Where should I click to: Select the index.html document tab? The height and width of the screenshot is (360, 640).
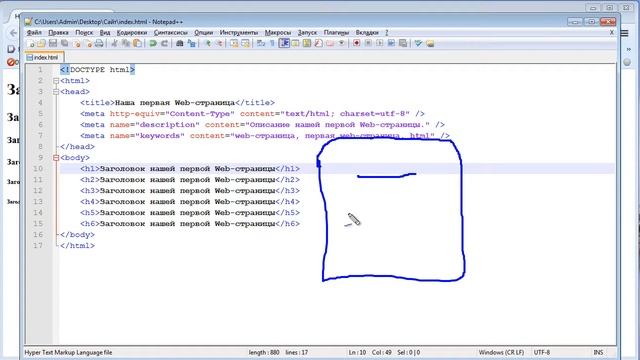[44, 58]
